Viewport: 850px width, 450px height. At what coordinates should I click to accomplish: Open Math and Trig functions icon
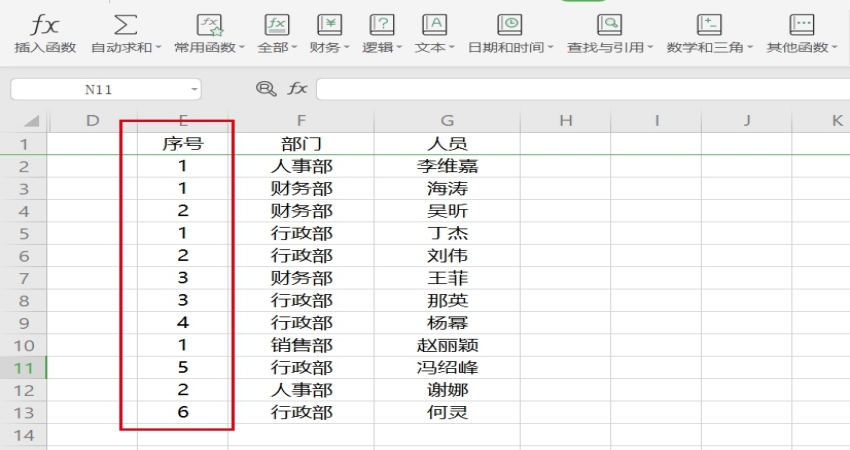point(709,24)
